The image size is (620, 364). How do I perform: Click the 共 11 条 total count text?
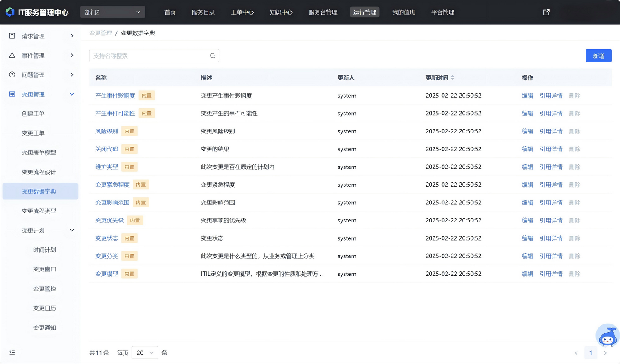coord(99,353)
